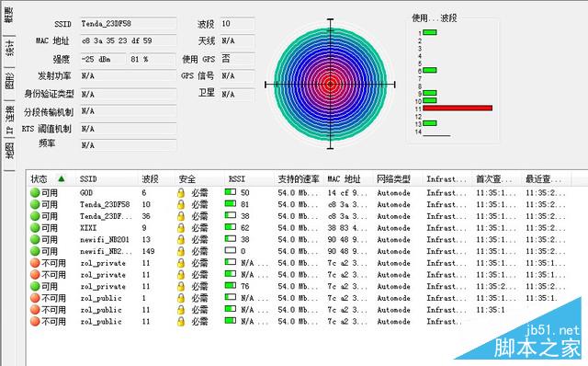The image size is (588, 366).
Task: Click the channel cell showing 149
Action: (148, 251)
